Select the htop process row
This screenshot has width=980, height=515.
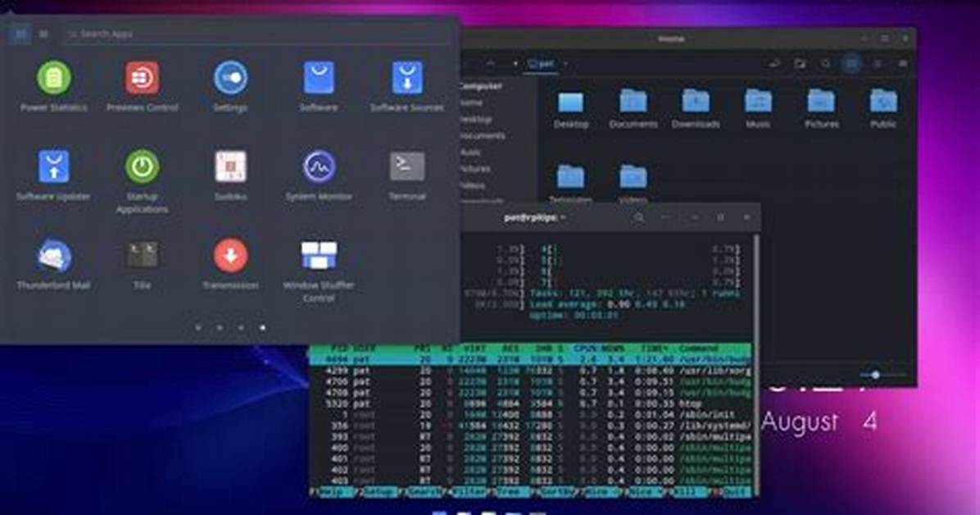point(531,403)
